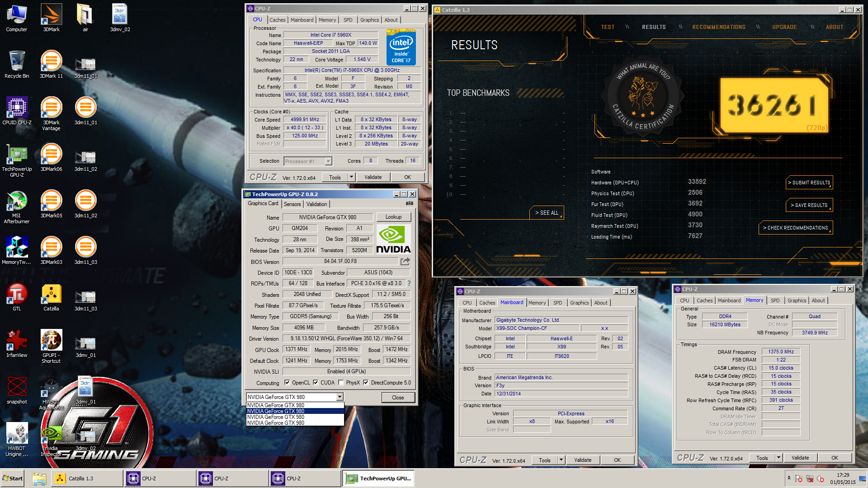Click the GPU-Z screenshot camera icon
The image size is (868, 488).
tap(409, 203)
